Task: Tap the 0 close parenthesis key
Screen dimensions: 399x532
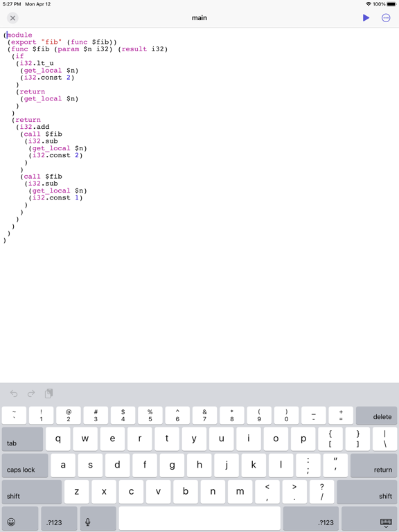Action: point(286,416)
